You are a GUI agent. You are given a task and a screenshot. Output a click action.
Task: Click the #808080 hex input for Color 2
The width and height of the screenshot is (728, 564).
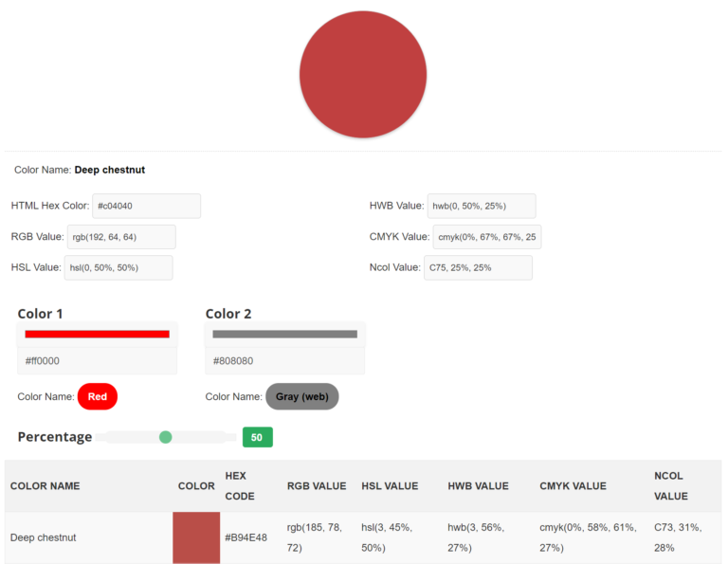coord(284,361)
